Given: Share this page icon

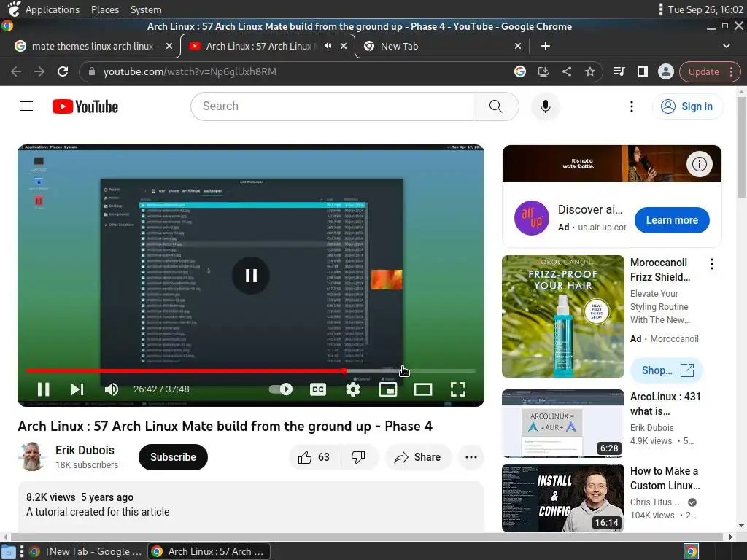Looking at the screenshot, I should pos(566,71).
